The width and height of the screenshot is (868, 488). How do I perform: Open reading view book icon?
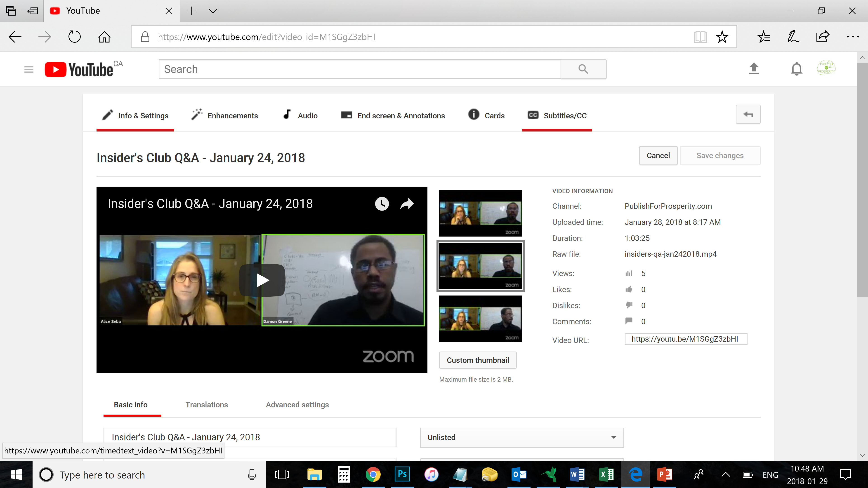tap(700, 37)
